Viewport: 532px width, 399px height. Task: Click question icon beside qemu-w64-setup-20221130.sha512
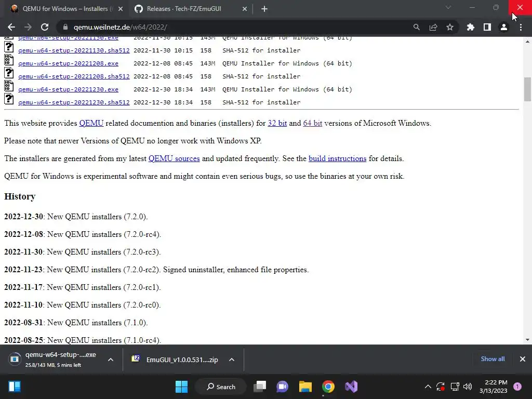pos(9,46)
